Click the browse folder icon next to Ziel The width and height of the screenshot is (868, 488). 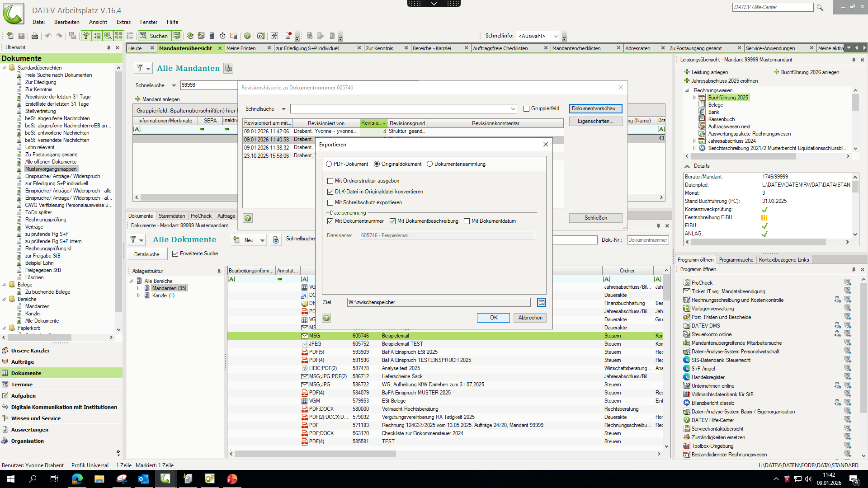(x=541, y=302)
